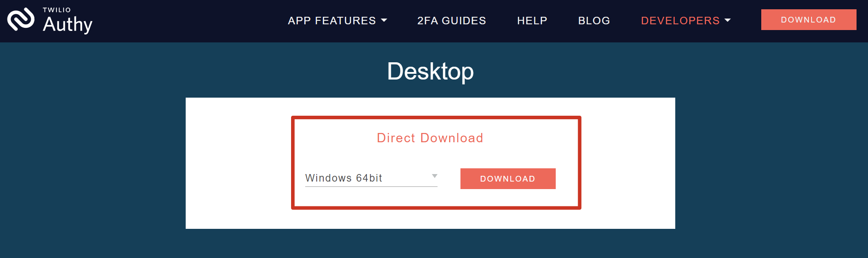The image size is (868, 258).
Task: Click the Direct Download title
Action: click(x=430, y=138)
